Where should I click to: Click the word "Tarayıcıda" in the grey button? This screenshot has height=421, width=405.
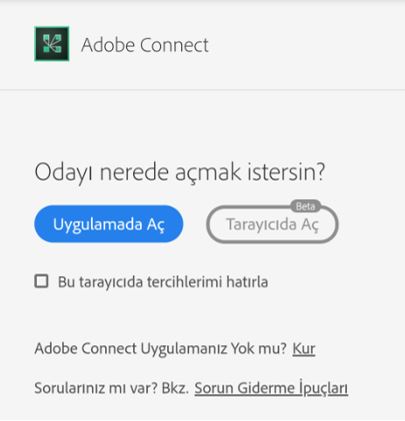(261, 224)
